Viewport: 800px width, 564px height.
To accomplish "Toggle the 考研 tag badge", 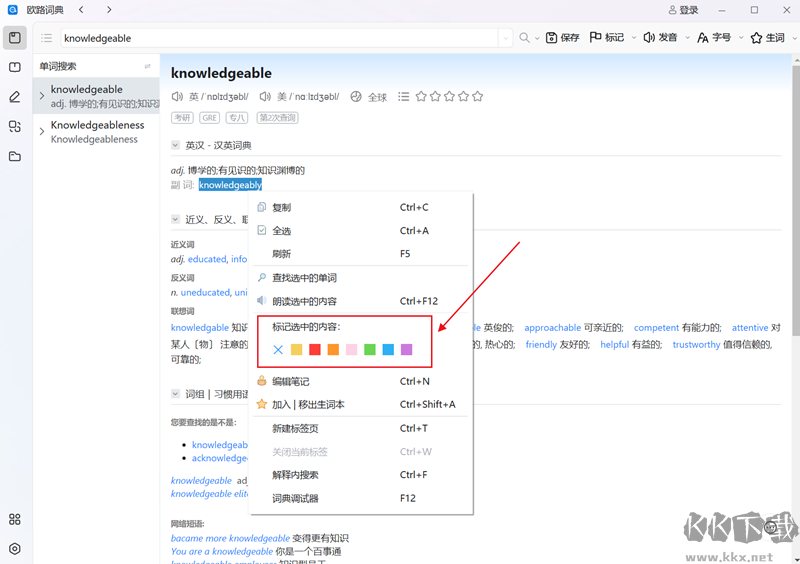I will [x=182, y=118].
